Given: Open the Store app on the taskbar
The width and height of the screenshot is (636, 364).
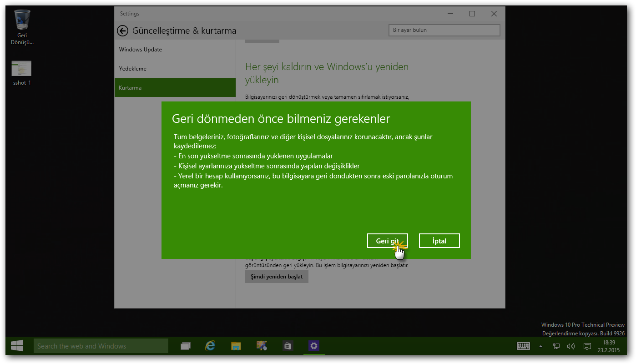Looking at the screenshot, I should [x=288, y=346].
